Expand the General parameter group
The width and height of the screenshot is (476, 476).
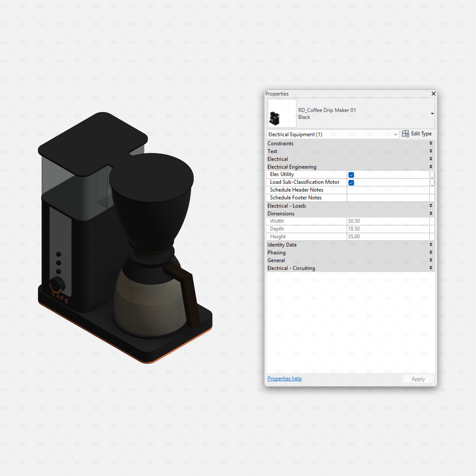click(431, 260)
